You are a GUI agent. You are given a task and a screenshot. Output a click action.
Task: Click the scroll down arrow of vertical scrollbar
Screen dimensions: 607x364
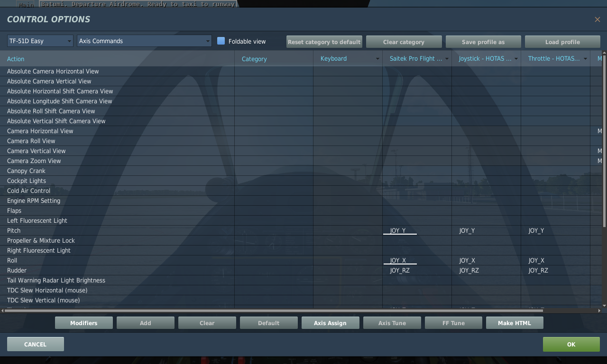[x=604, y=305]
